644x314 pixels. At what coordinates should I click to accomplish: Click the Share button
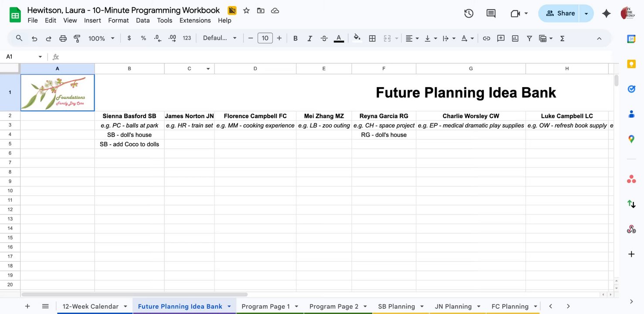tap(560, 14)
